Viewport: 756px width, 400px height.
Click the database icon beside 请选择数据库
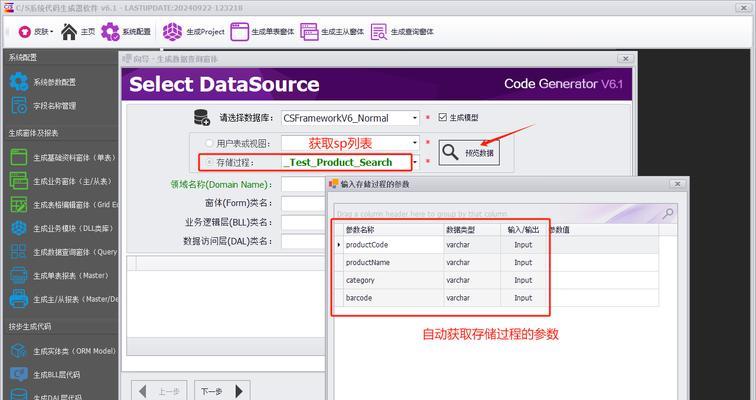[201, 118]
